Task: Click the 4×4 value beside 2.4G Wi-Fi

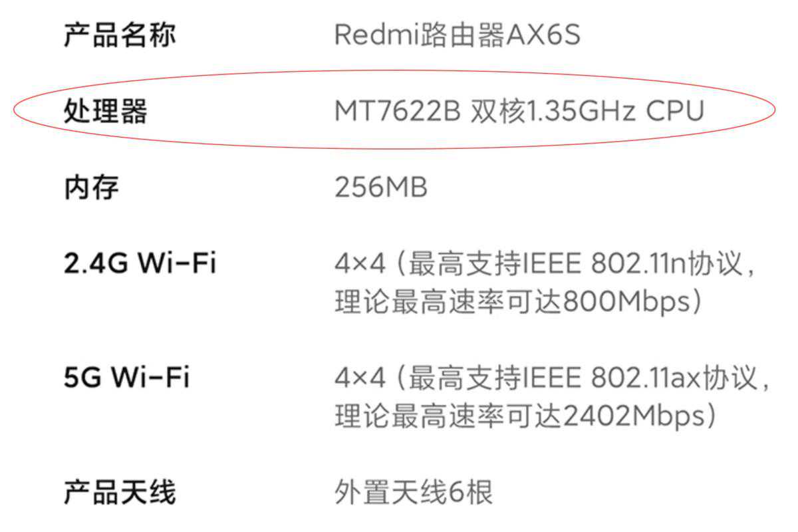Action: [x=360, y=265]
